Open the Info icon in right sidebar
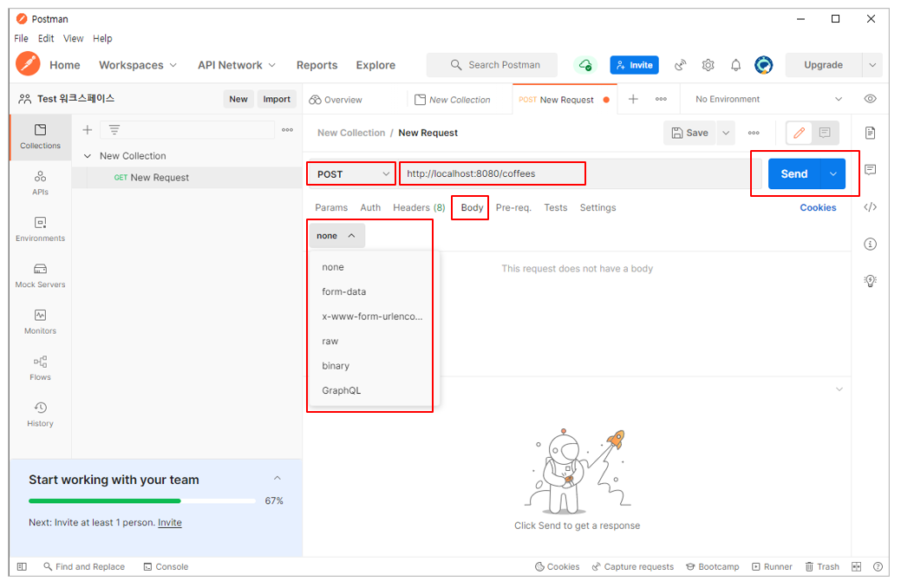Screen dimensions: 901x588 (870, 245)
